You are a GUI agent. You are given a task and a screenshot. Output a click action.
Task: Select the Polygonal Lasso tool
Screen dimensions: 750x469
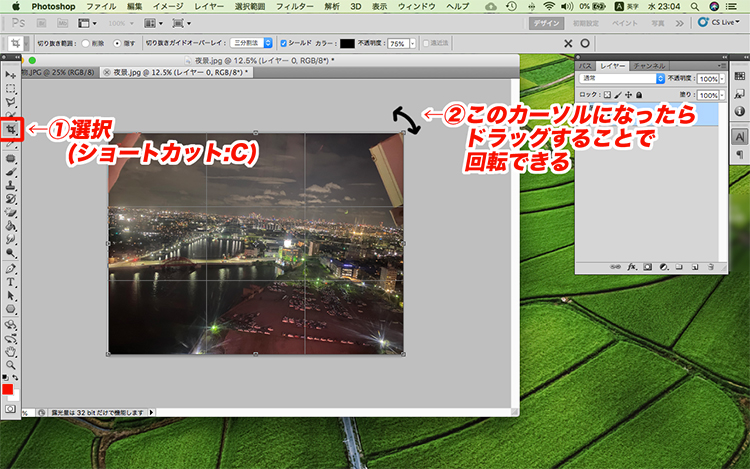coord(11,102)
